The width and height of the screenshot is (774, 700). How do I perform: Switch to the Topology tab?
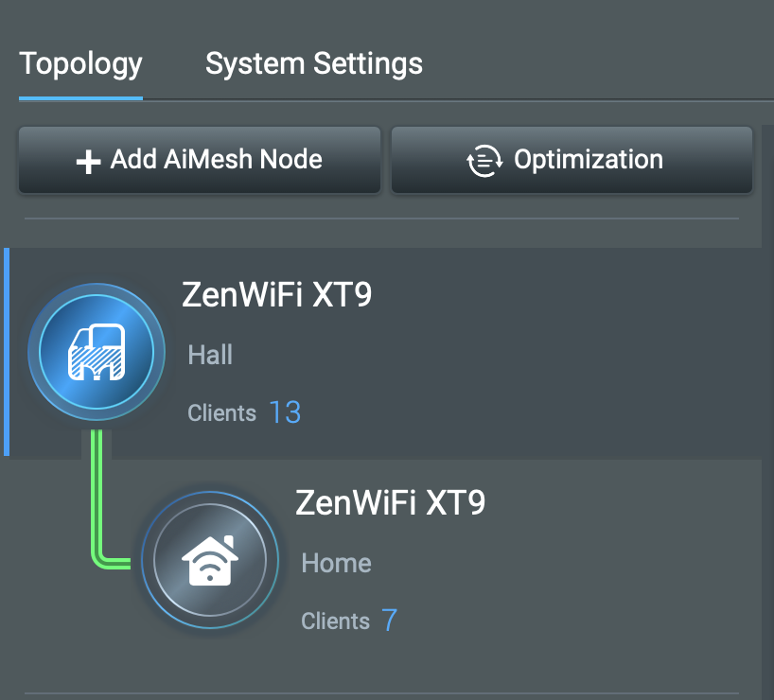tap(80, 64)
